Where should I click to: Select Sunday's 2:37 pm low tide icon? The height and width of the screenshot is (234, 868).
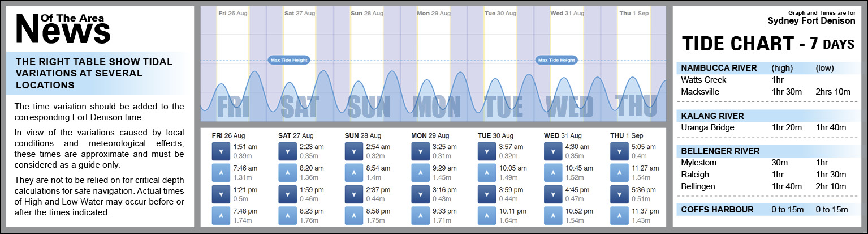pos(353,194)
